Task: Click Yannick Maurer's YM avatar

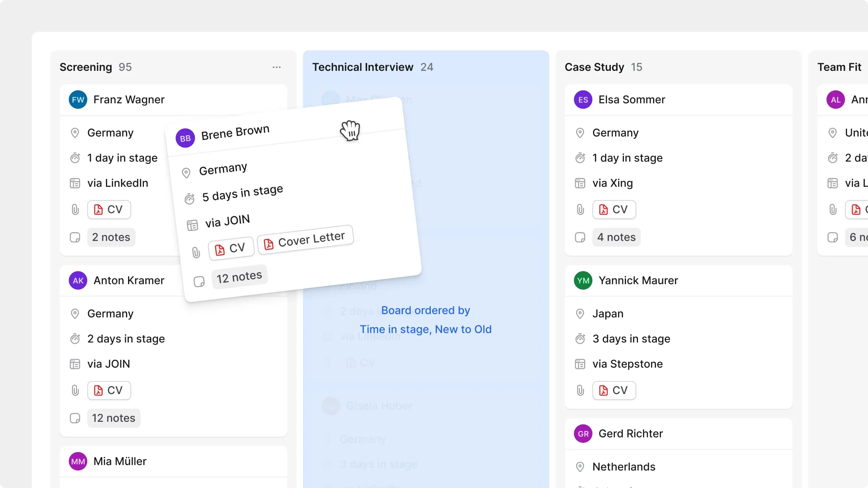Action: pyautogui.click(x=583, y=281)
